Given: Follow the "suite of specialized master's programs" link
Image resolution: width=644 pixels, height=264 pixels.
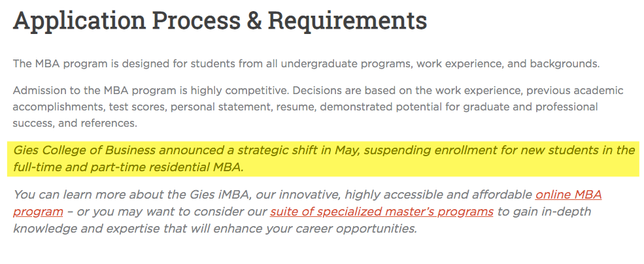Looking at the screenshot, I should (381, 212).
